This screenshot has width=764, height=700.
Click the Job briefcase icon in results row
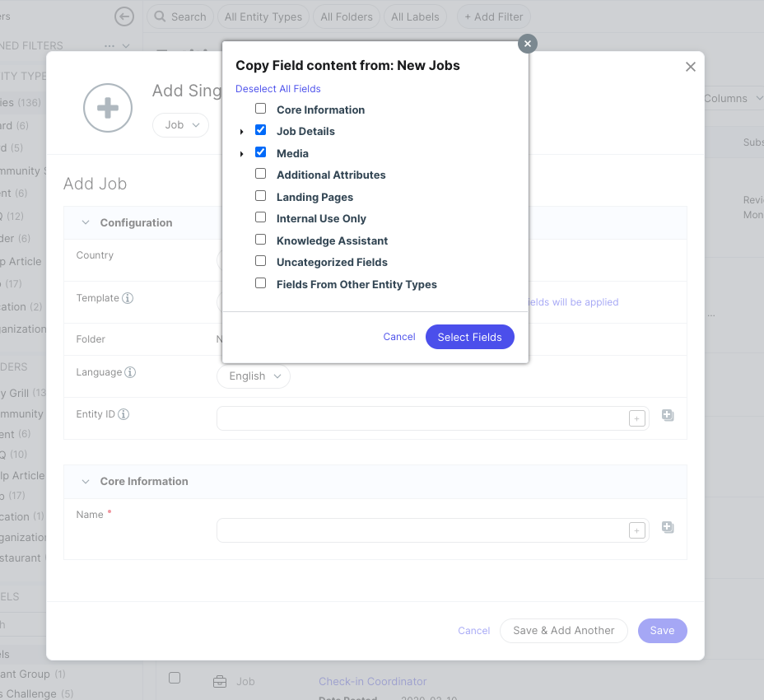coord(219,681)
